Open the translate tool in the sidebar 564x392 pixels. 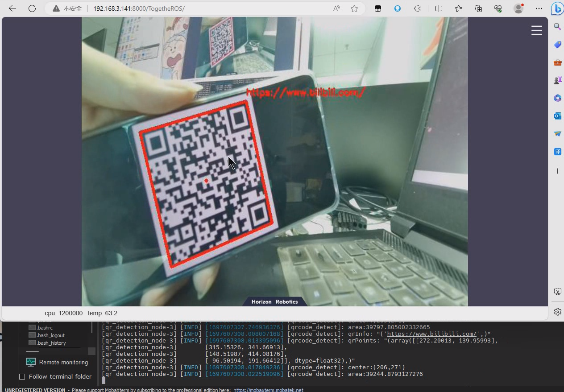click(557, 152)
